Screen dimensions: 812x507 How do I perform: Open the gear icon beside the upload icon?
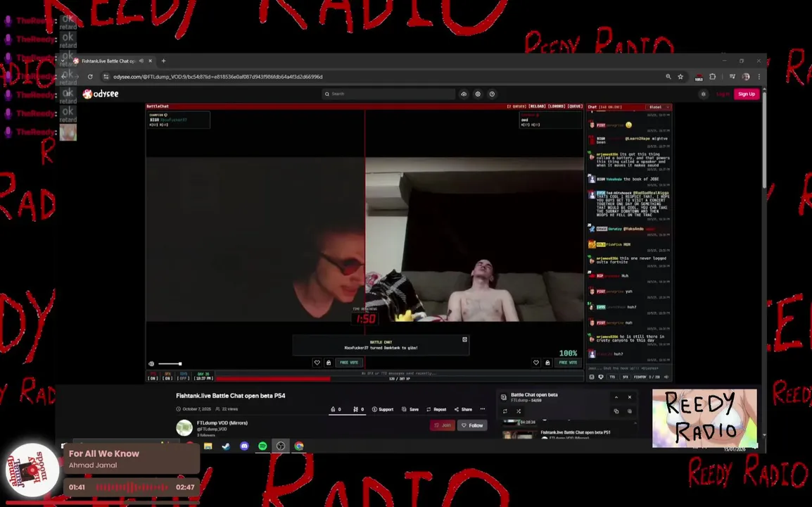point(478,94)
